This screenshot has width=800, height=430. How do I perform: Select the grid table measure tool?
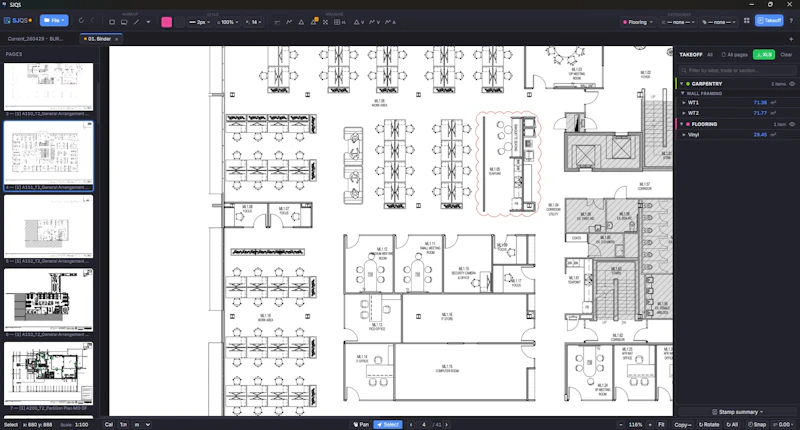(339, 22)
